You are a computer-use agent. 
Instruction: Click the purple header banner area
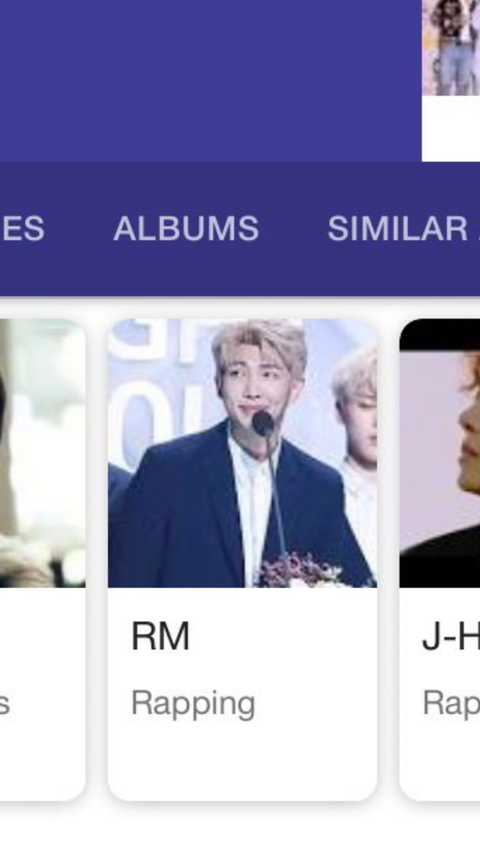pyautogui.click(x=210, y=81)
